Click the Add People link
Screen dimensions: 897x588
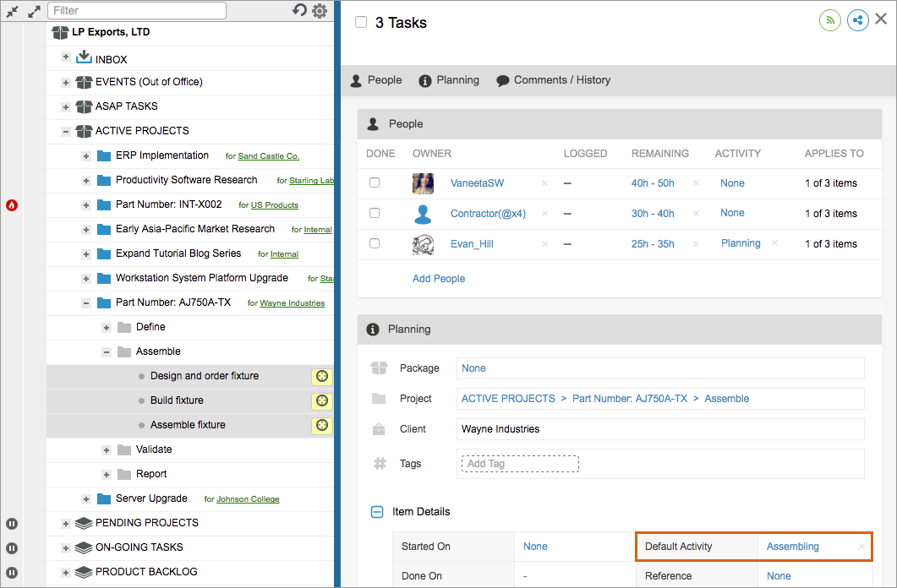click(x=439, y=279)
